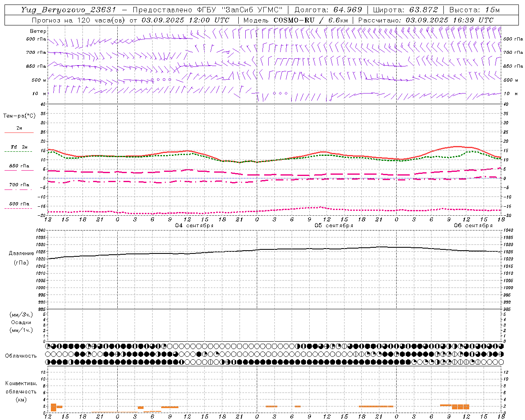Screen dimensions: 525x420
Task: Select the Облачность cloud cover label
Action: [x=21, y=356]
